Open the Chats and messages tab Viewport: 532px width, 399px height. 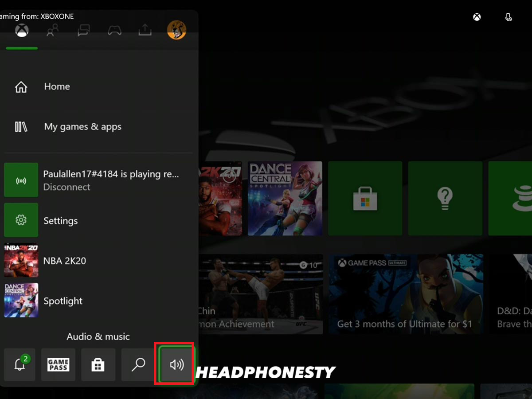84,31
